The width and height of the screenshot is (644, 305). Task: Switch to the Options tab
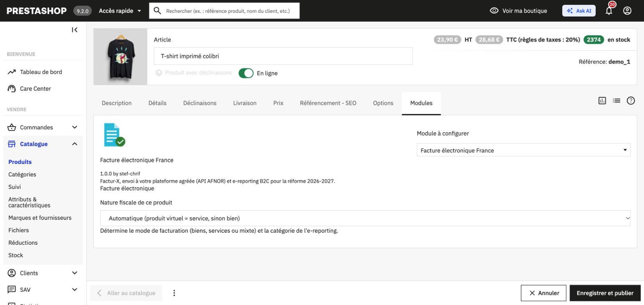(x=383, y=103)
